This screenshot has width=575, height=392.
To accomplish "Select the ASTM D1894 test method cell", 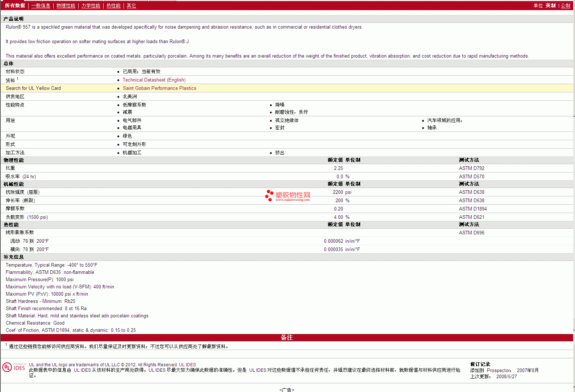I will tap(473, 209).
